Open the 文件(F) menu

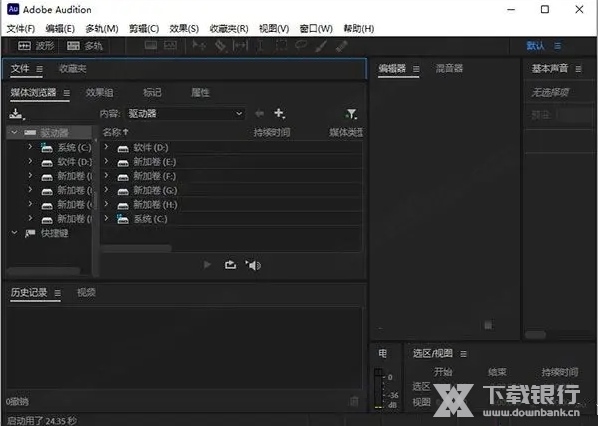click(x=21, y=29)
